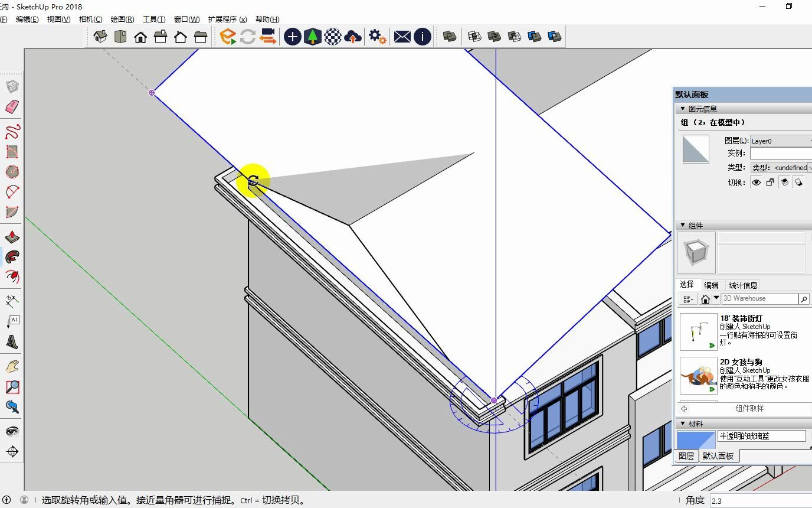Toggle the hidden visibility eye in Entity Info
This screenshot has height=508, width=812.
tap(756, 183)
